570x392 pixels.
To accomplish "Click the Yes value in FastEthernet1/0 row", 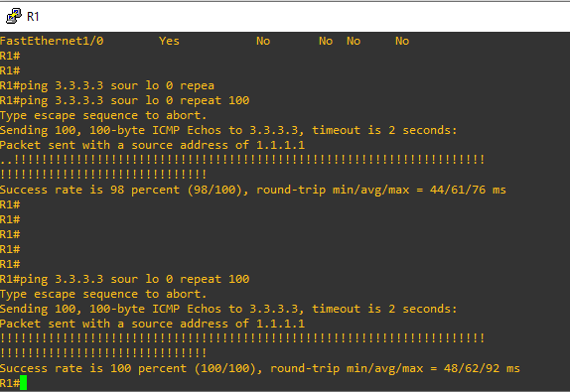I will point(169,41).
